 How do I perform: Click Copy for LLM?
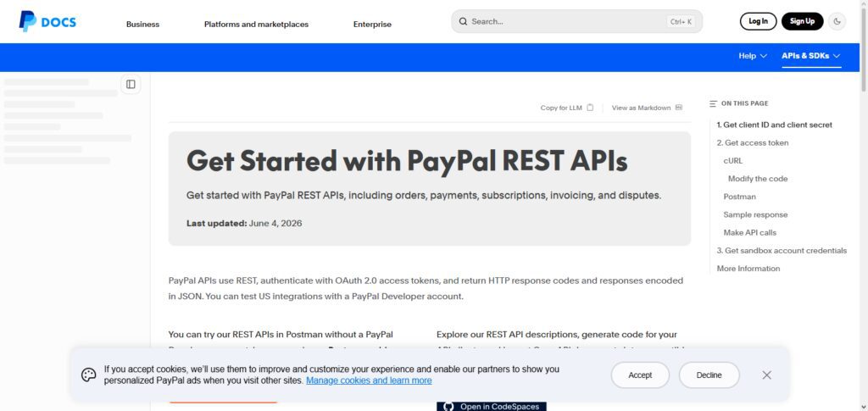567,108
